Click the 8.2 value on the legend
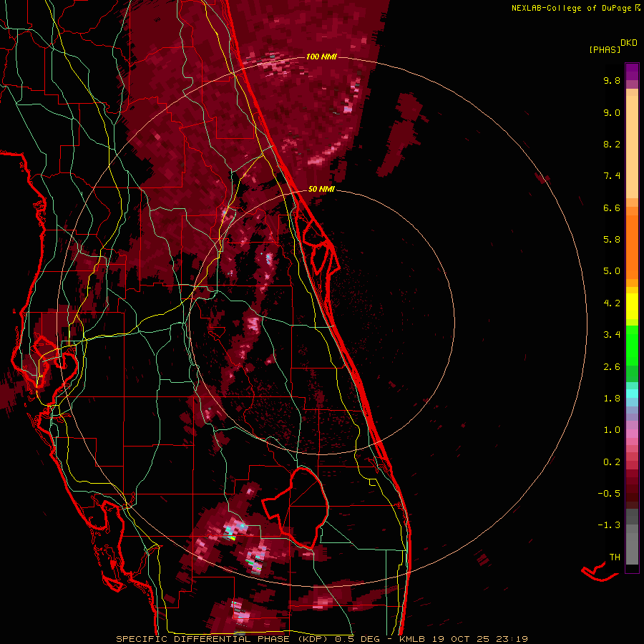Image resolution: width=644 pixels, height=644 pixels. point(612,144)
